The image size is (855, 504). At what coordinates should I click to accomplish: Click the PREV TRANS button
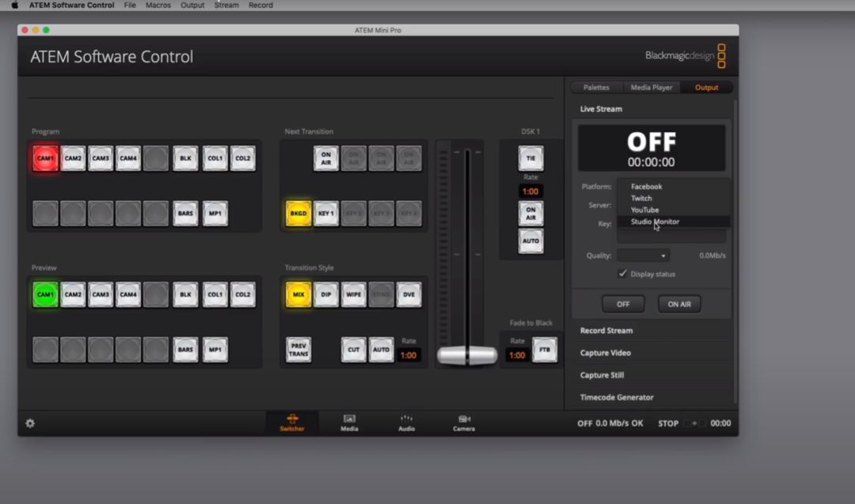point(298,350)
